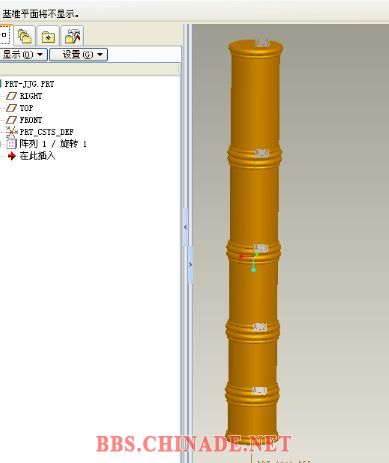
Task: Select the PRT_CSYS_DEF coordinate system icon
Action: pyautogui.click(x=12, y=132)
